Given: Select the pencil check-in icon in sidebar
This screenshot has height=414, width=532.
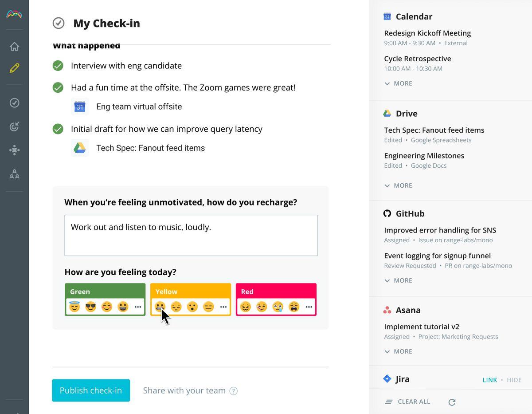Looking at the screenshot, I should click(14, 68).
